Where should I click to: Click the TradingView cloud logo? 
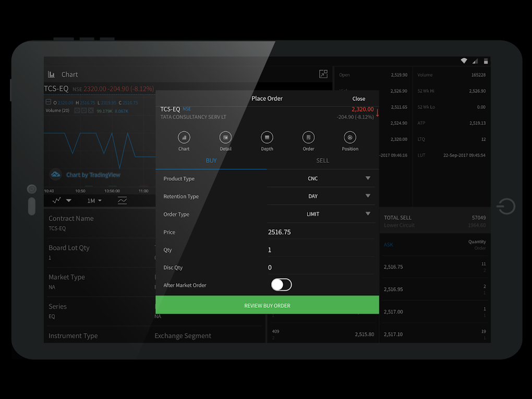click(x=55, y=174)
